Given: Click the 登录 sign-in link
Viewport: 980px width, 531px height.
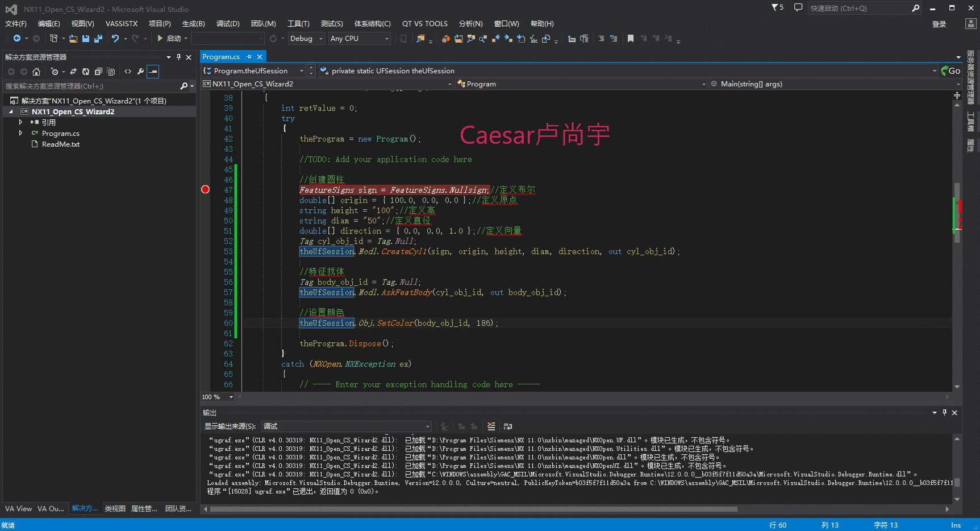Looking at the screenshot, I should coord(939,24).
